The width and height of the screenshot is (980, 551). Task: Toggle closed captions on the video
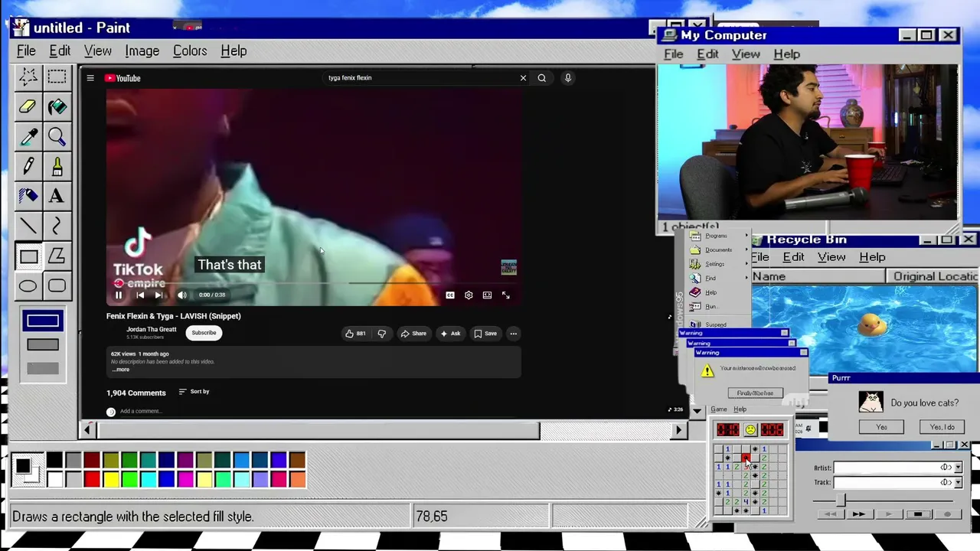[450, 295]
